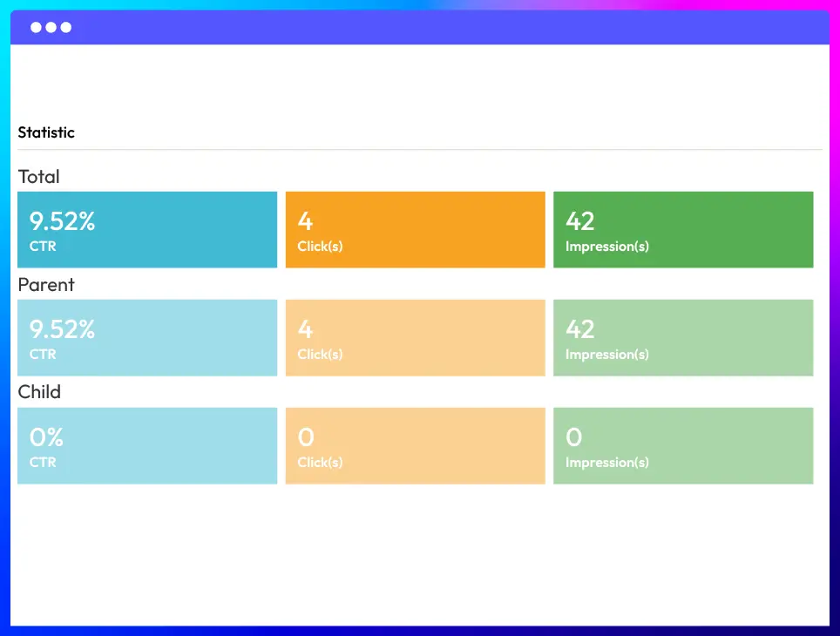Click the purple window title bar
The width and height of the screenshot is (840, 636).
(436, 28)
